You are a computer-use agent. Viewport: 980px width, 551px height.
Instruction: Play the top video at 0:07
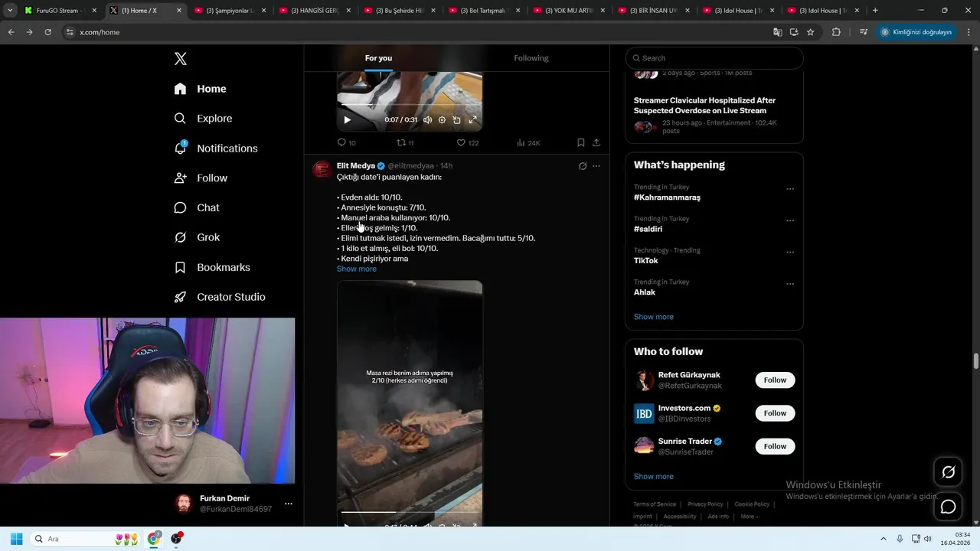pyautogui.click(x=347, y=120)
